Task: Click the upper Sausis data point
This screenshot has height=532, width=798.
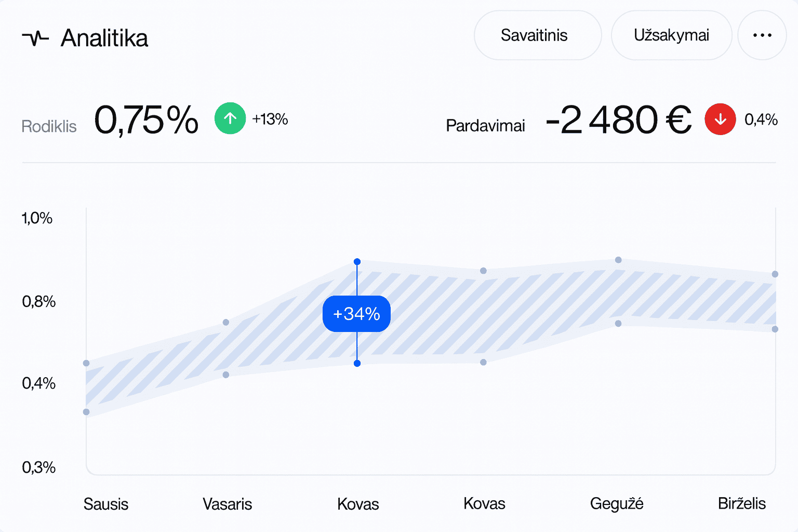Action: [86, 363]
